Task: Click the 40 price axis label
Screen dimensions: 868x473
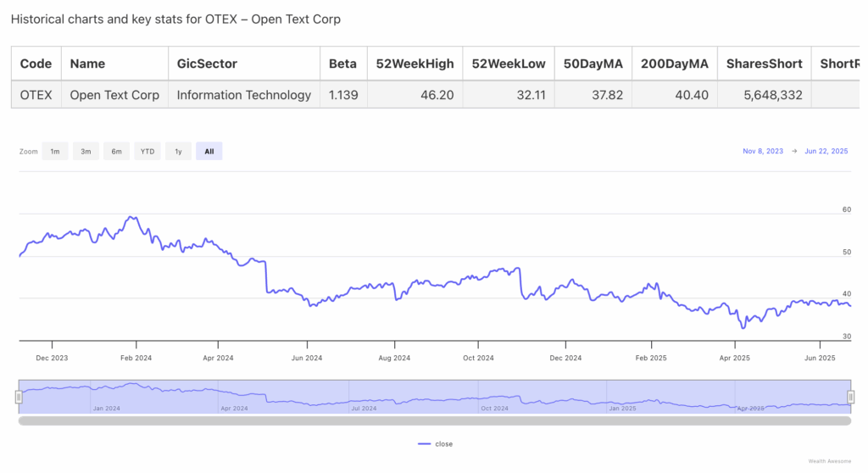Action: tap(847, 294)
